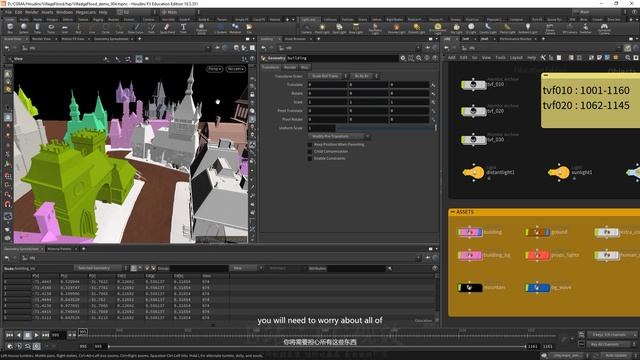Add an Area Light from shelf
The height and width of the screenshot is (360, 640).
tap(356, 28)
